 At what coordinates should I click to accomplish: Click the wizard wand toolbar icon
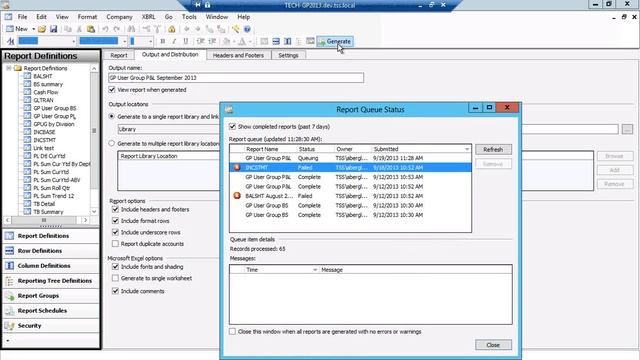pos(236,29)
